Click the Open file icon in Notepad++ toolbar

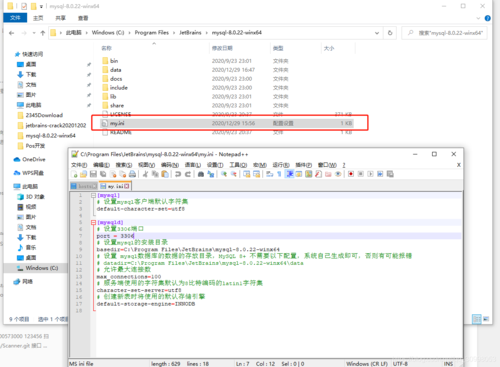coord(83,174)
